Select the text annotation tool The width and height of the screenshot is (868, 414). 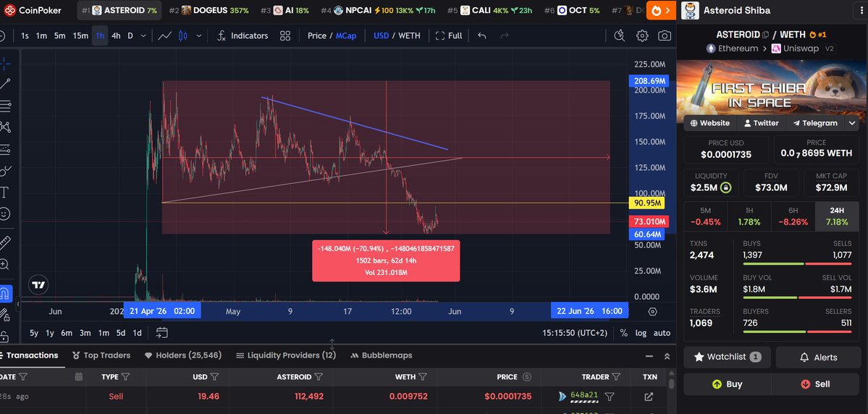(5, 192)
